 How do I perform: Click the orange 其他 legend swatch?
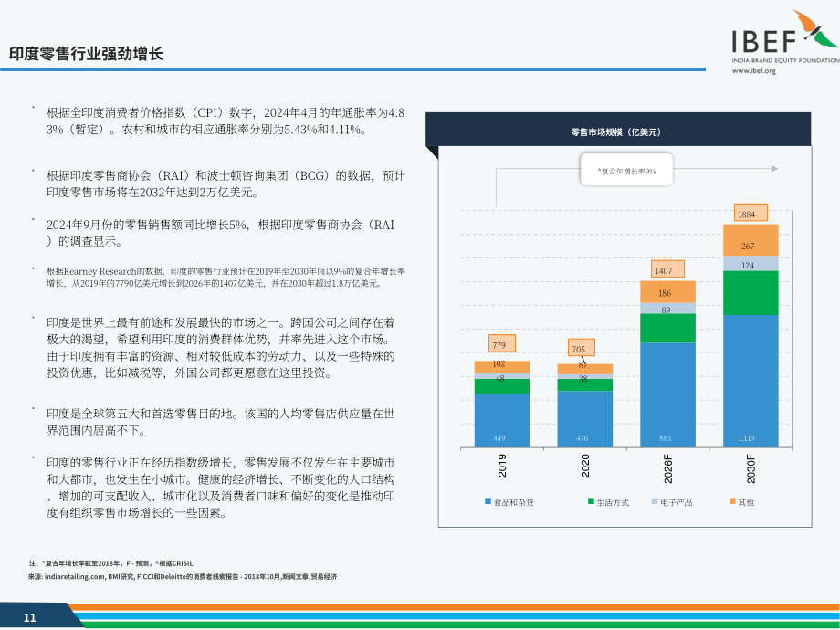pyautogui.click(x=732, y=501)
